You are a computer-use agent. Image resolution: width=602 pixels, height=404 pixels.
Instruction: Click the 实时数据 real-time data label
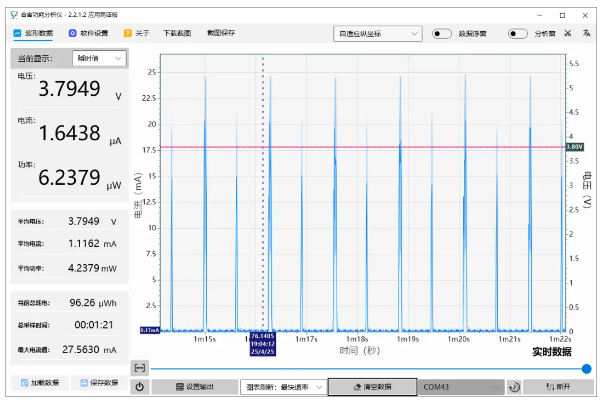[x=552, y=351]
